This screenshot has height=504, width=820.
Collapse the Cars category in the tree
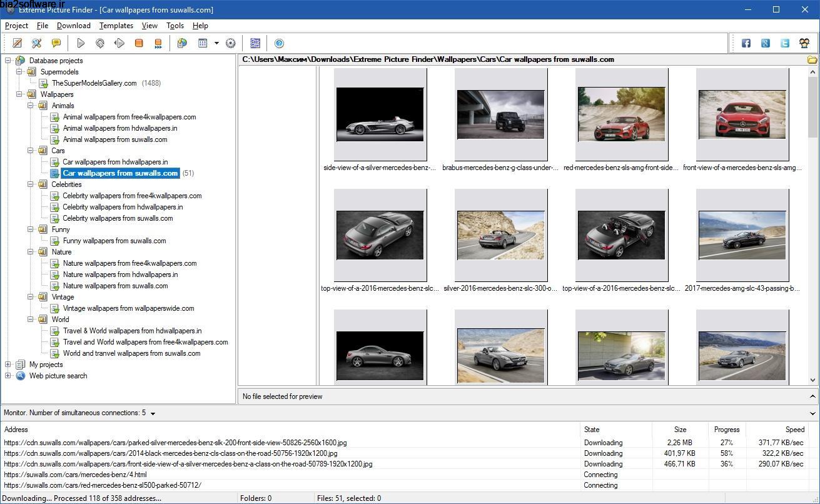[29, 151]
